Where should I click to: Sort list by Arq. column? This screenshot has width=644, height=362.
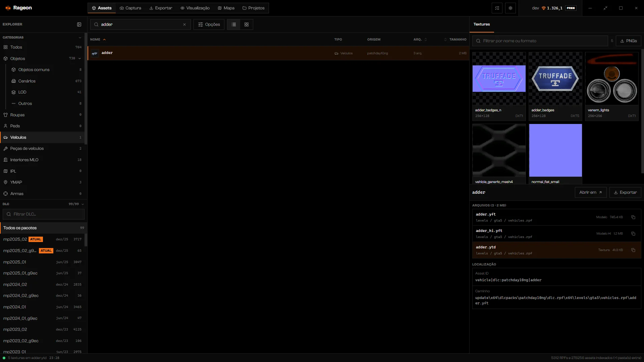[420, 40]
